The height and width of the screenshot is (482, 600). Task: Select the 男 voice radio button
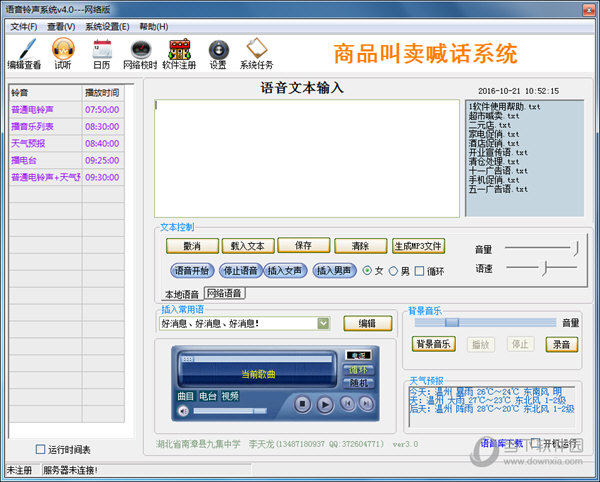coord(393,271)
